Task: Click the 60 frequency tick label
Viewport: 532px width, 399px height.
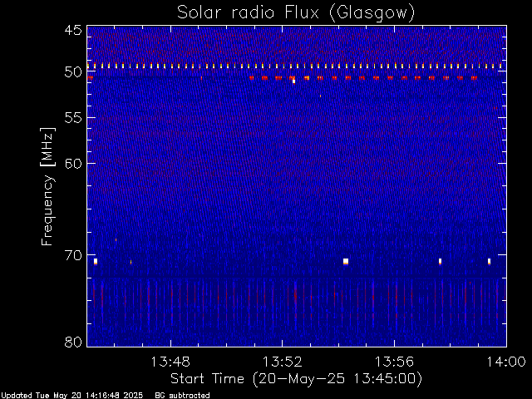Action: point(73,163)
